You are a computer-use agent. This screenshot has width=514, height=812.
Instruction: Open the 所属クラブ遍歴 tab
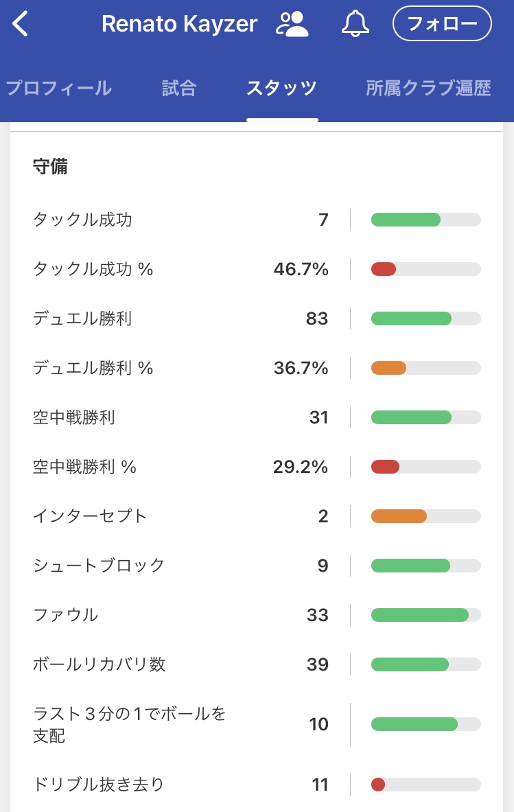(428, 88)
